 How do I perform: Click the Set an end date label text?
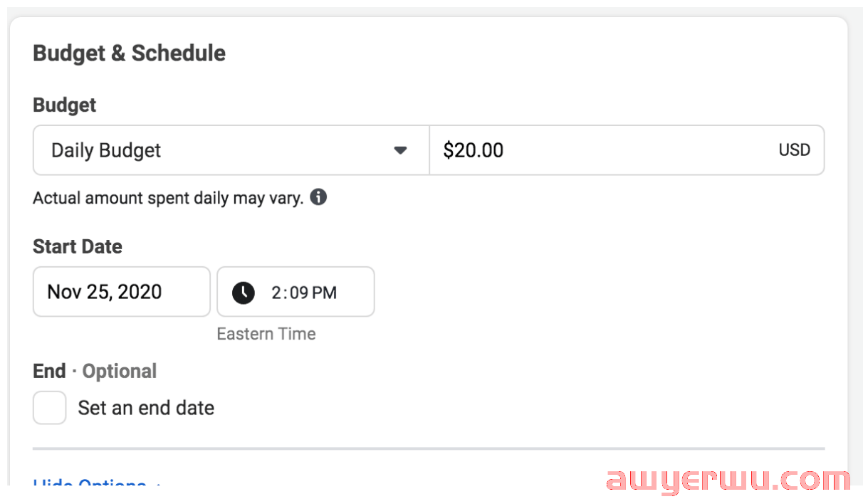tap(146, 408)
